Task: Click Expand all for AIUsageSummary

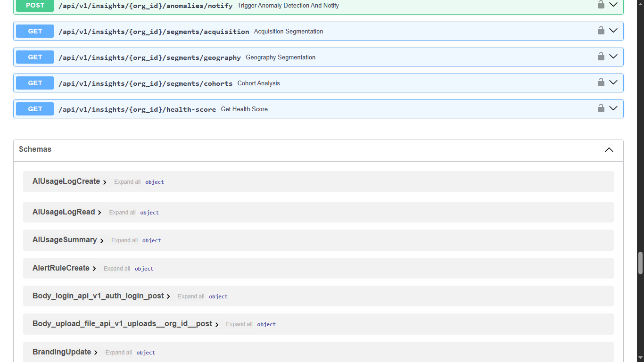Action: 124,240
